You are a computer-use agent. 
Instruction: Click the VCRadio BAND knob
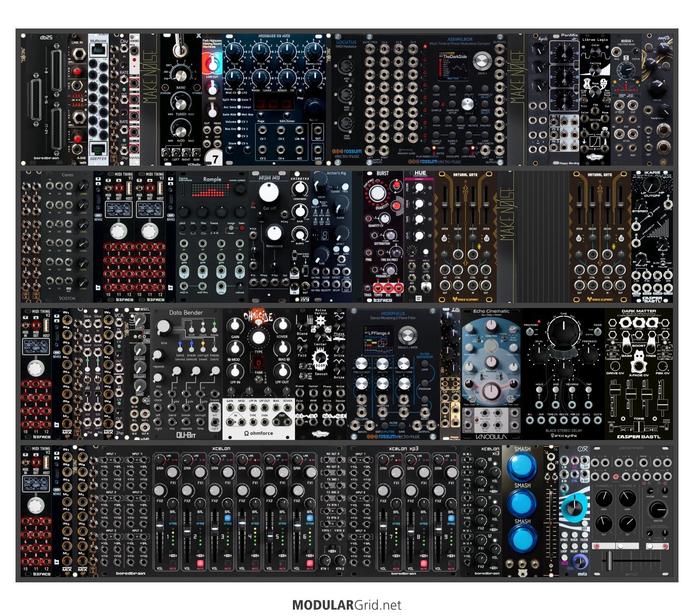click(x=181, y=76)
